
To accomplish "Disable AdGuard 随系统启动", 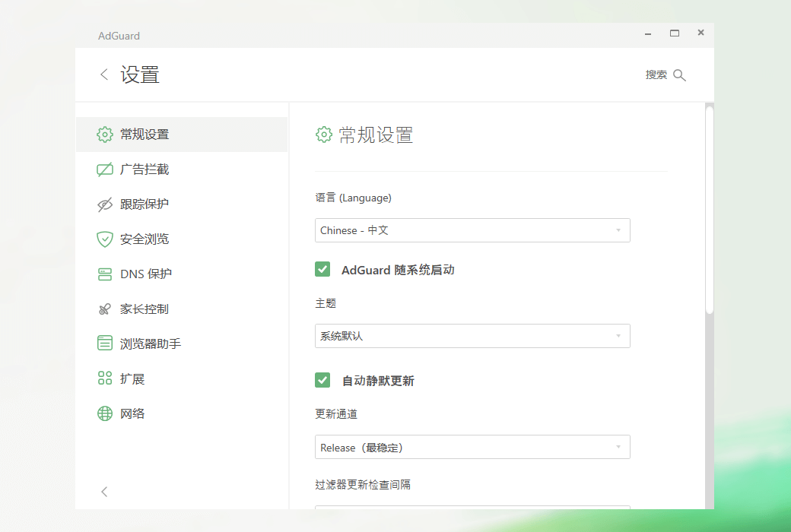I will [322, 269].
